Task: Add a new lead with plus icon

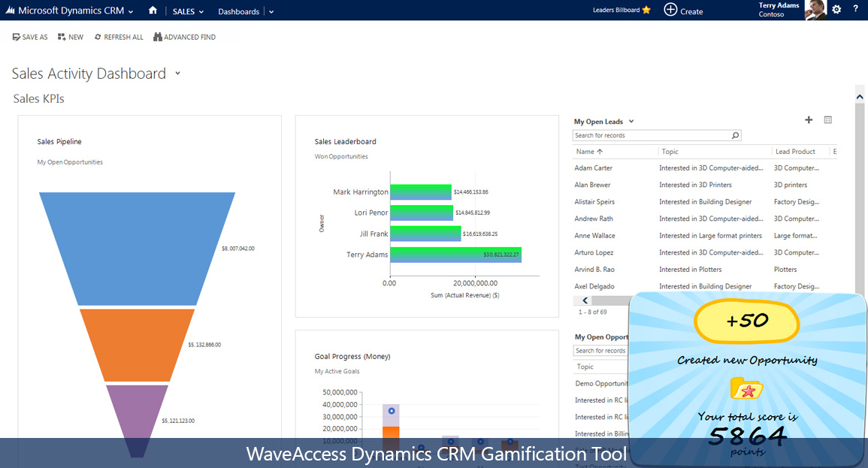Action: point(809,119)
